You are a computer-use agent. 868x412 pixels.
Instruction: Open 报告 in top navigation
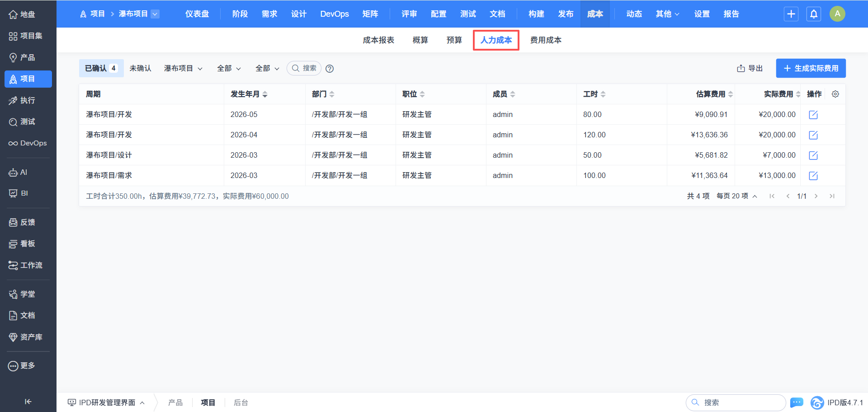click(x=731, y=14)
